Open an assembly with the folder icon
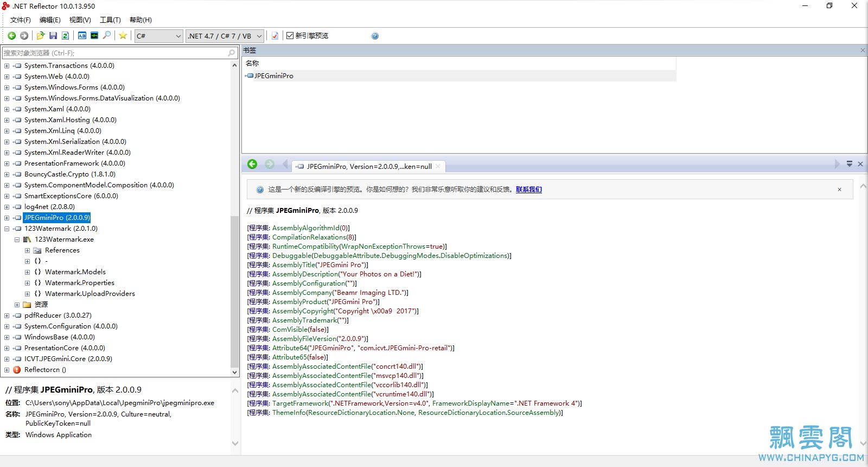The height and width of the screenshot is (467, 868). tap(41, 36)
